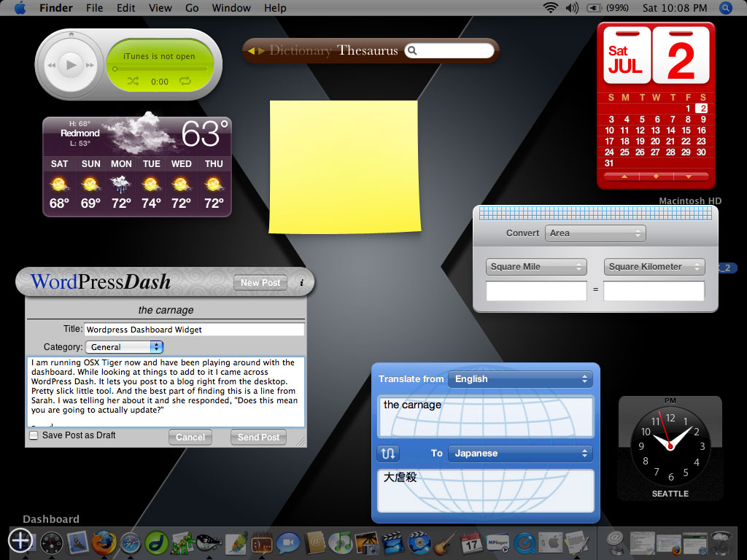
Task: Open Firefox from the dock
Action: click(x=103, y=543)
